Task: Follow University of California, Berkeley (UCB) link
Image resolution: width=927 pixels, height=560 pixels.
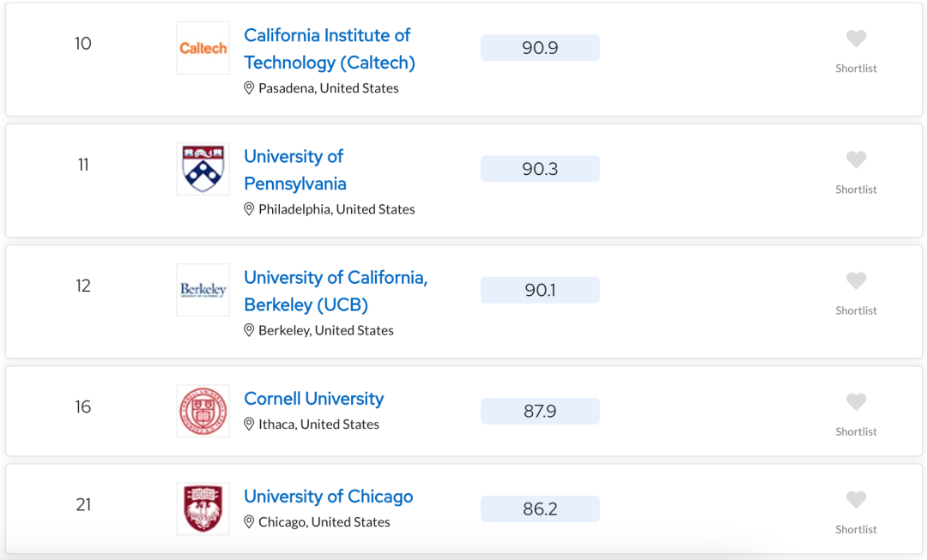Action: 336,291
